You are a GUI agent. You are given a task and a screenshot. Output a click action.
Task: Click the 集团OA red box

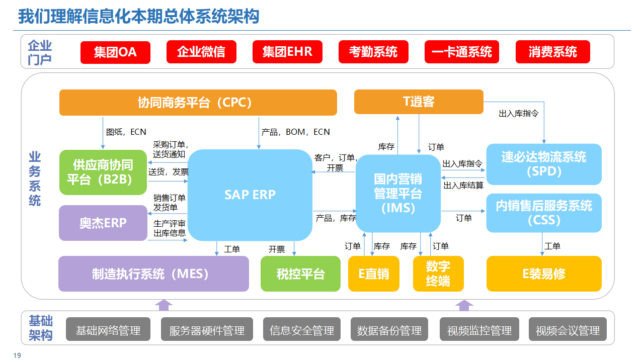115,52
